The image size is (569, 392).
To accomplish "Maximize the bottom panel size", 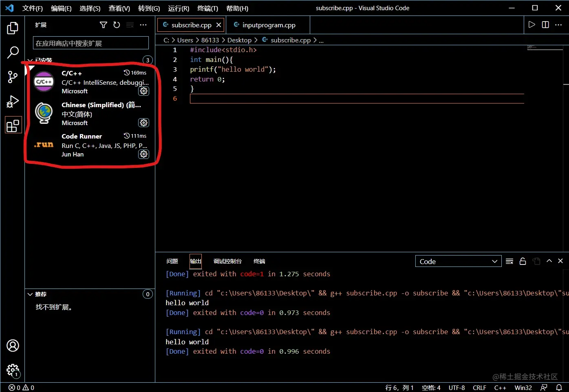I will [549, 261].
